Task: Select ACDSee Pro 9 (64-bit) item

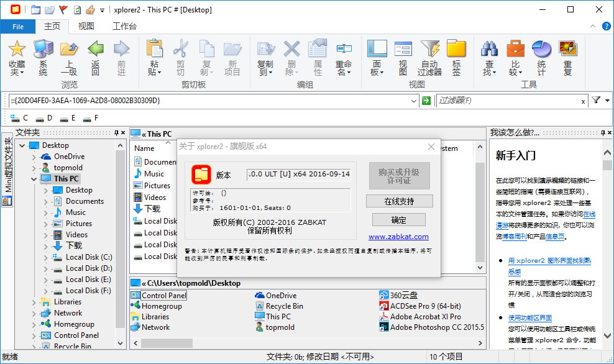Action: [421, 306]
